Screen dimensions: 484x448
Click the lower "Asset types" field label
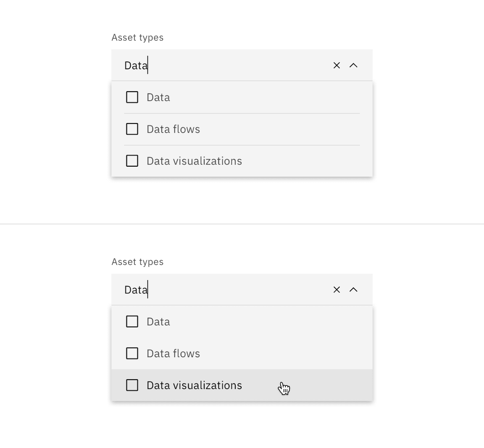pyautogui.click(x=137, y=262)
